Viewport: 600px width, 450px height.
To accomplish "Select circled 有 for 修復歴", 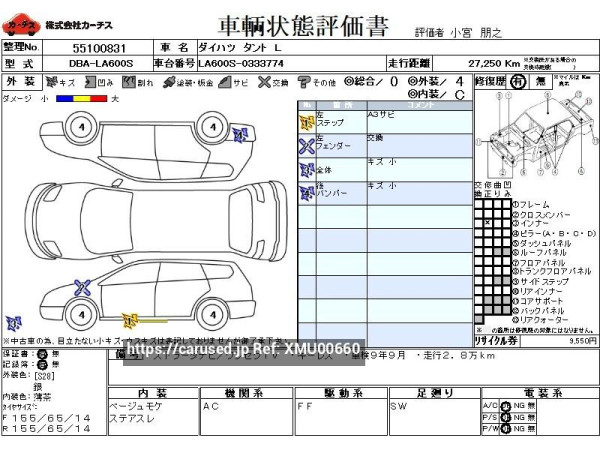I will point(518,82).
